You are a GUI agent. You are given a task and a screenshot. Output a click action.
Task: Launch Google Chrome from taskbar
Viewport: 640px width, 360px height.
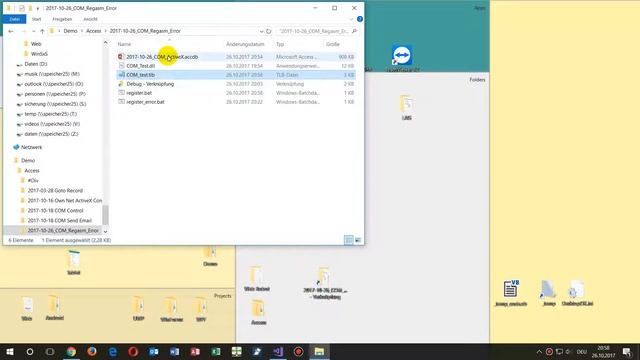coord(71,351)
